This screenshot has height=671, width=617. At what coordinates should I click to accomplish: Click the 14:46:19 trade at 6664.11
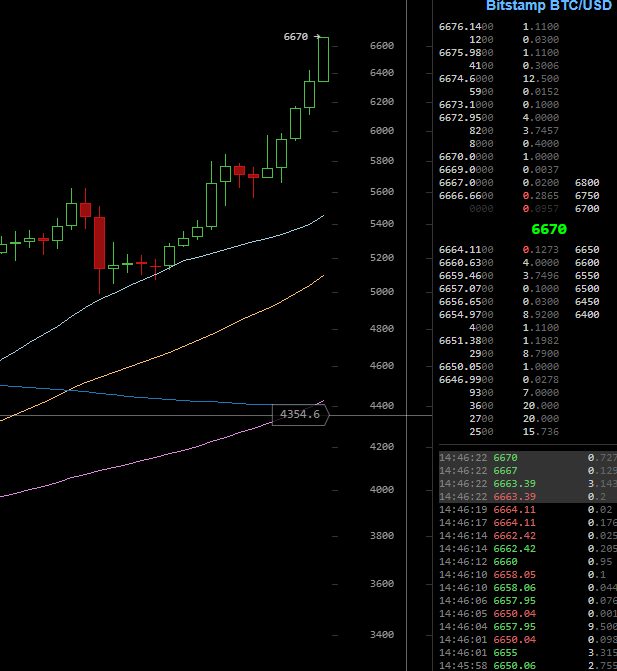coord(528,510)
